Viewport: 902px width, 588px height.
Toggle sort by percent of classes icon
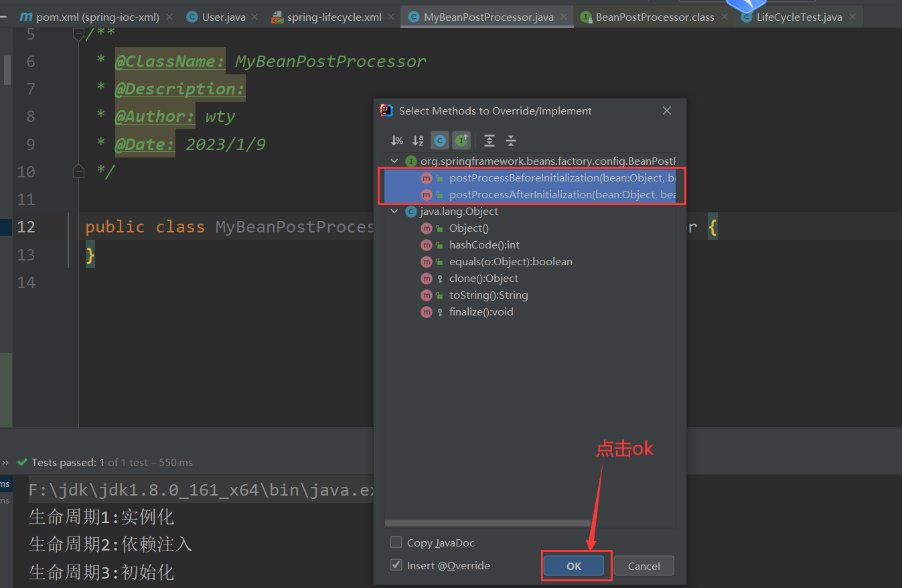pyautogui.click(x=397, y=141)
